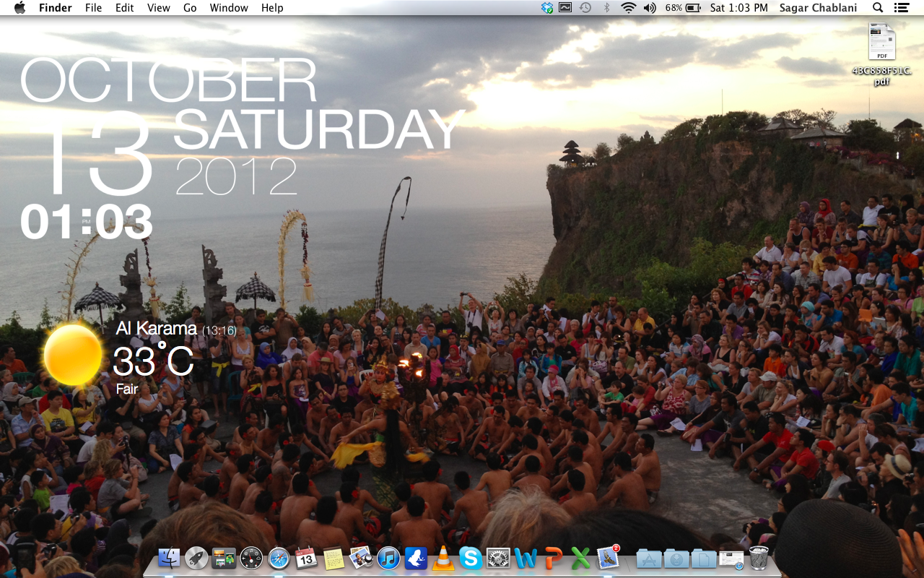Viewport: 924px width, 578px height.
Task: Open VLC traffic cone icon
Action: pos(443,558)
